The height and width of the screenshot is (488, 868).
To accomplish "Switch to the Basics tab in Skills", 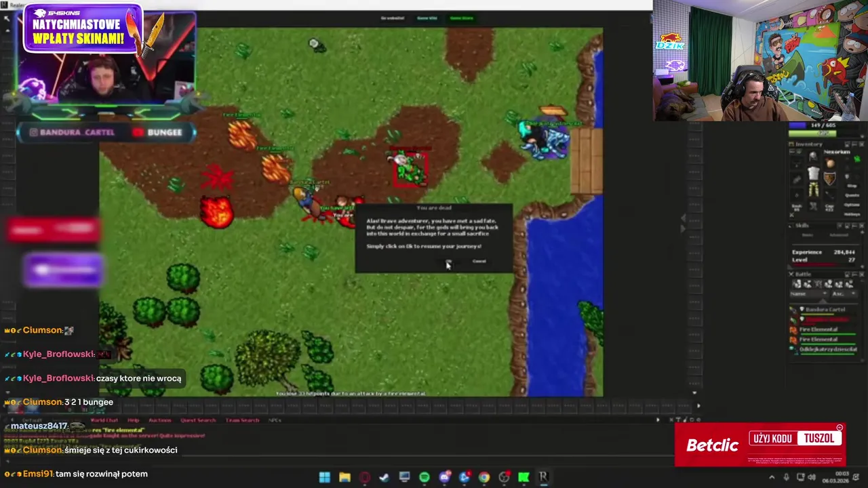I will (808, 235).
